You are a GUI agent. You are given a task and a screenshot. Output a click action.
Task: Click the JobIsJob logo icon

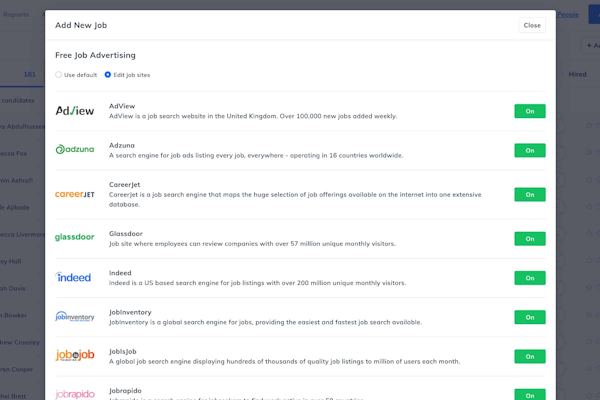(x=75, y=356)
